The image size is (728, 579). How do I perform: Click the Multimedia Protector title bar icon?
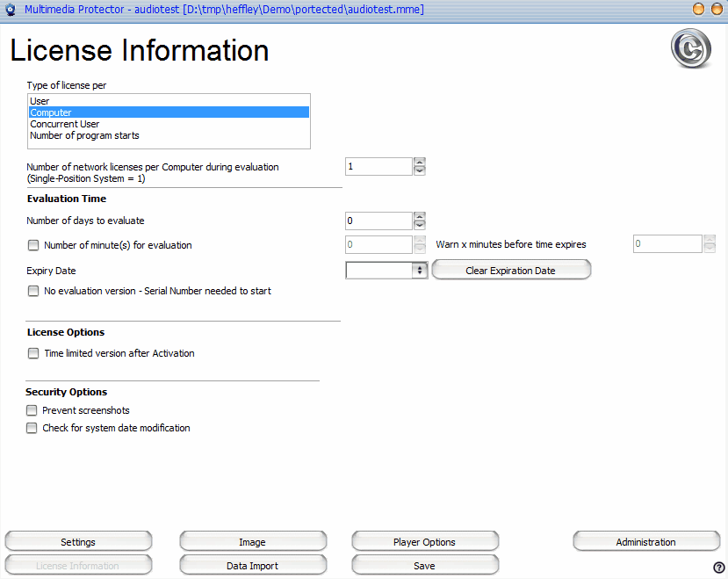[11, 10]
